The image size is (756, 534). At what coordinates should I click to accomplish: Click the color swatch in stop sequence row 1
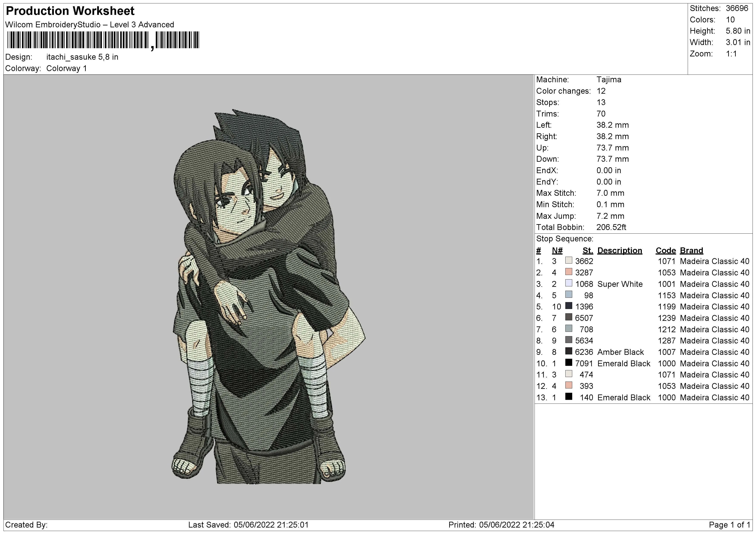[569, 261]
